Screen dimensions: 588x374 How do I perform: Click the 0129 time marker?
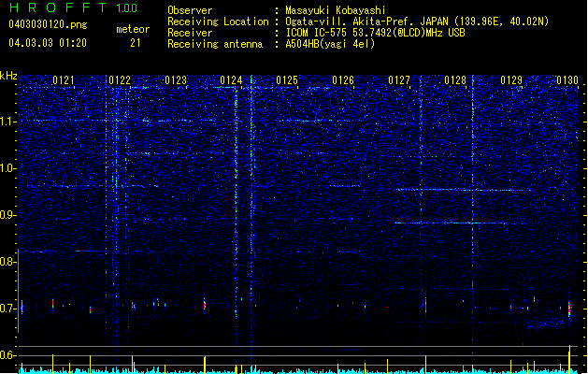[x=511, y=80]
